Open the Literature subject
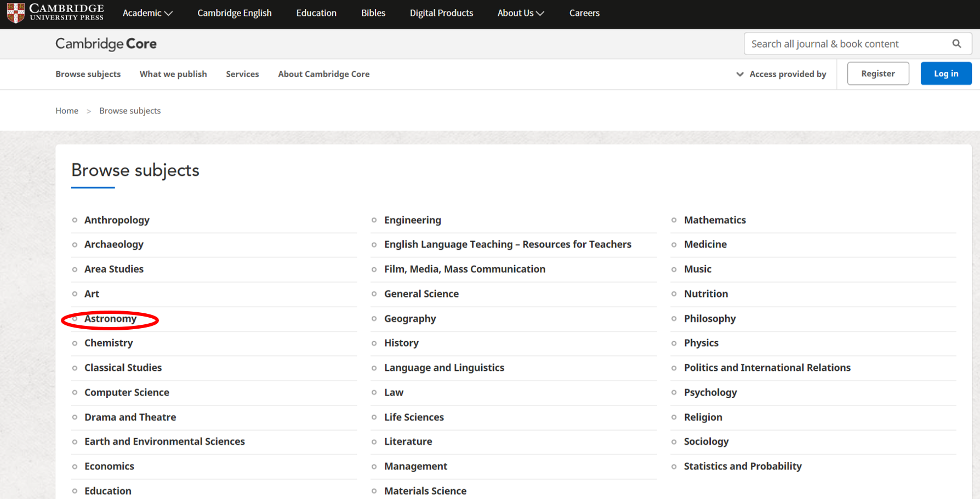Screen dimensions: 980x499 (x=408, y=441)
